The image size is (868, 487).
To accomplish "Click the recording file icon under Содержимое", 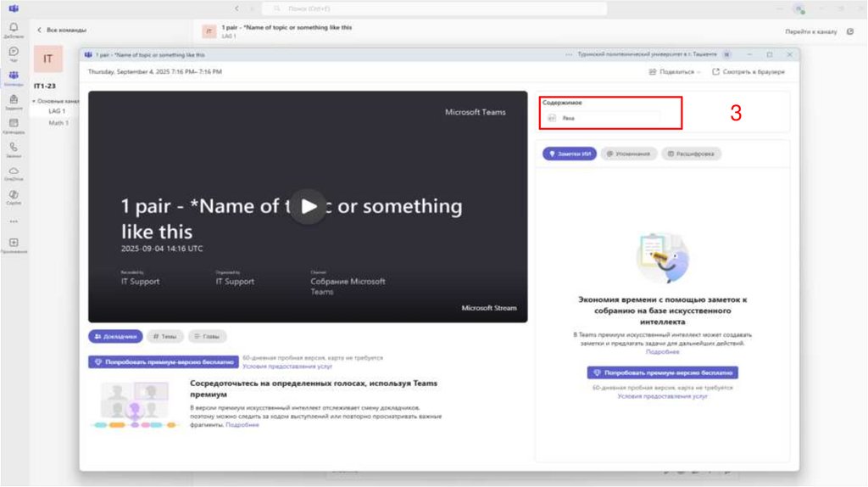I will pos(551,118).
